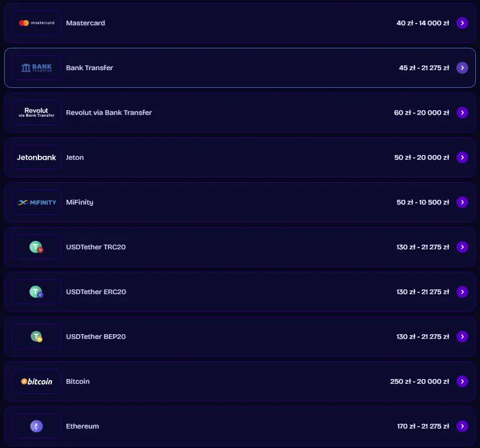Click the Bitcoin logo icon
The height and width of the screenshot is (448, 480).
coord(37,381)
